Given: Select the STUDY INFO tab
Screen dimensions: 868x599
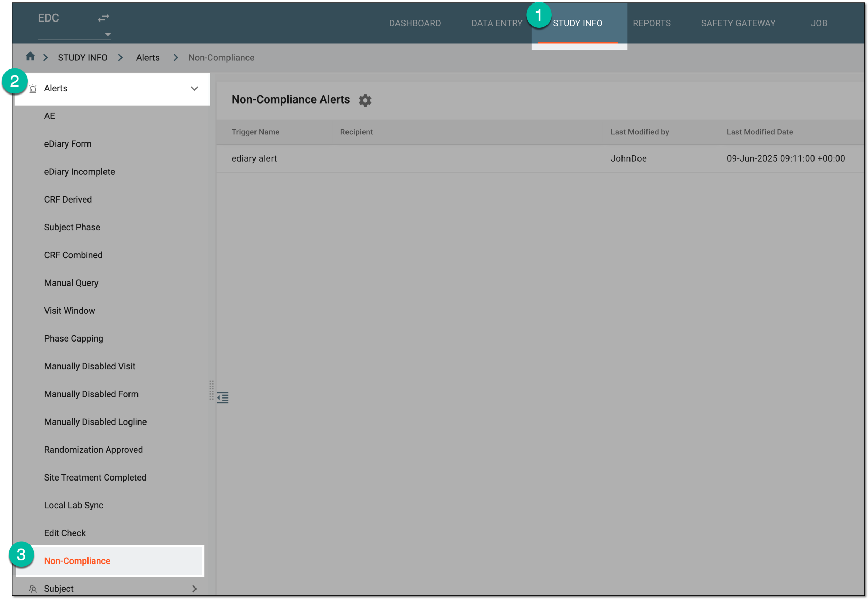Looking at the screenshot, I should (x=577, y=23).
